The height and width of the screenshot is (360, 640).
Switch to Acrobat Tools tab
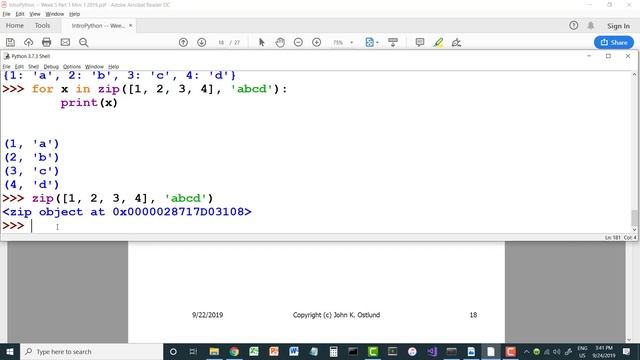click(x=42, y=25)
